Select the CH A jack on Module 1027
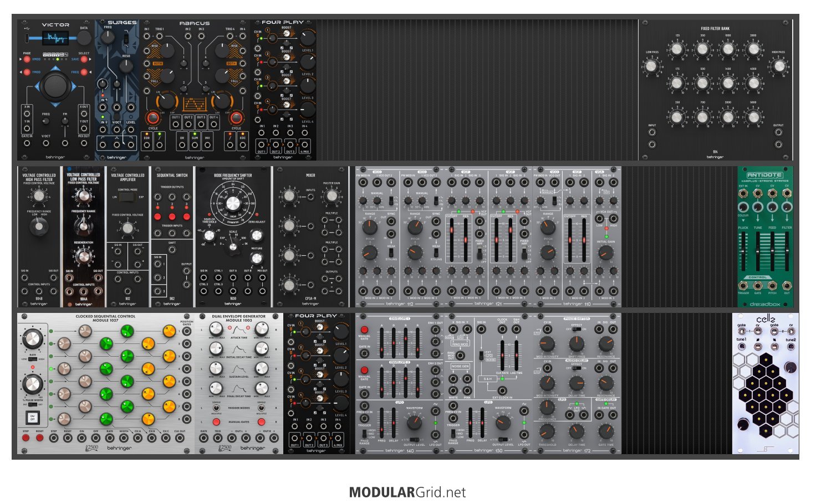 [x=137, y=438]
